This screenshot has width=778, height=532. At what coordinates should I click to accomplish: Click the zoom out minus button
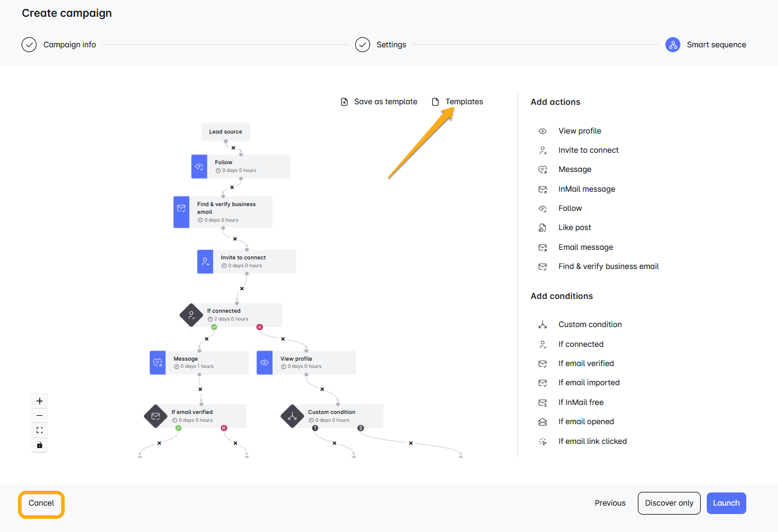tap(40, 416)
